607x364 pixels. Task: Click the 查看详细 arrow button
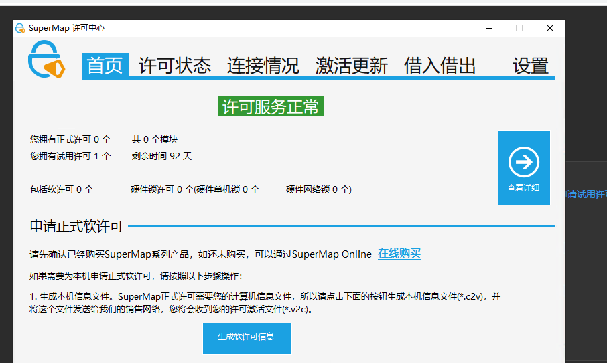(x=524, y=168)
